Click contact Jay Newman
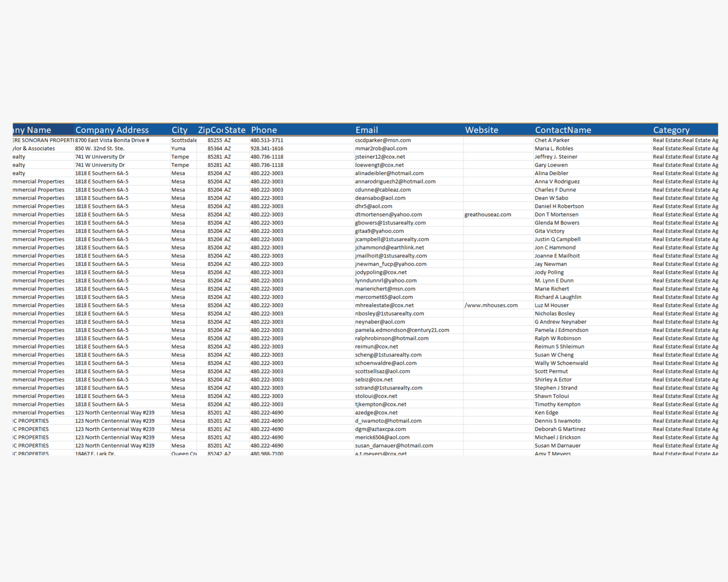Image resolution: width=728 pixels, height=582 pixels. [551, 264]
